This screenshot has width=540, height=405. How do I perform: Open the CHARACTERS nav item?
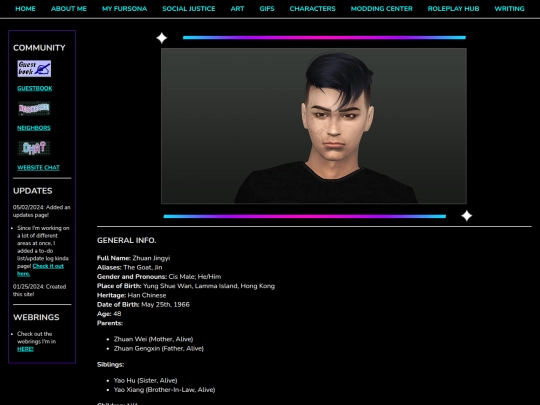(312, 9)
